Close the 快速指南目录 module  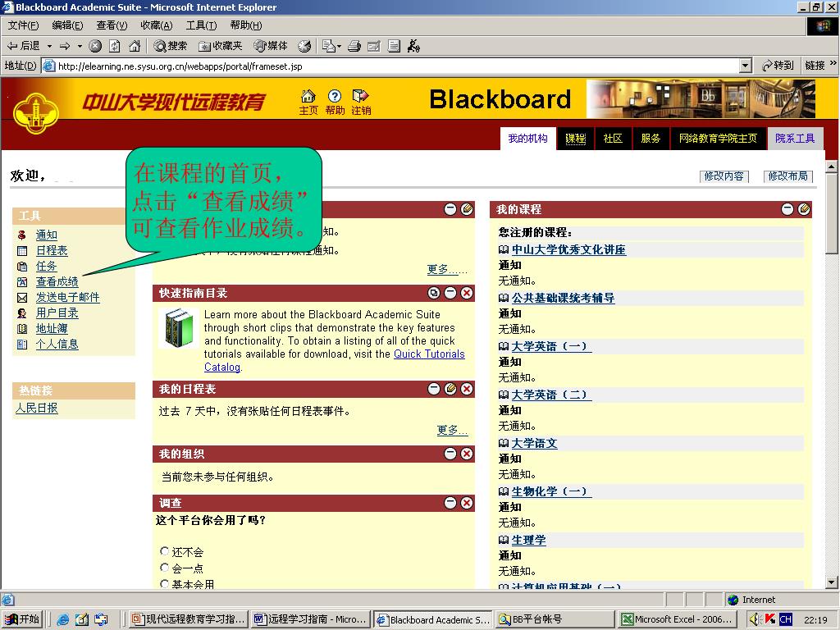[467, 293]
